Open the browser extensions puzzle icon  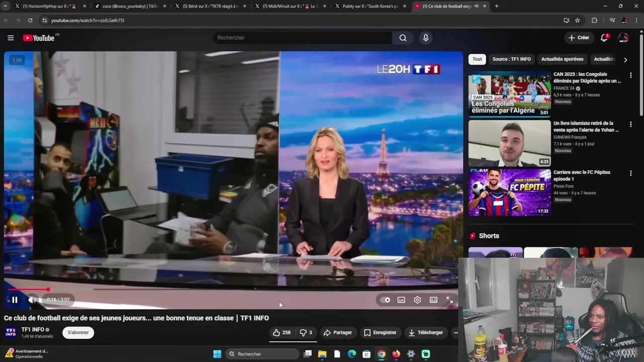594,20
